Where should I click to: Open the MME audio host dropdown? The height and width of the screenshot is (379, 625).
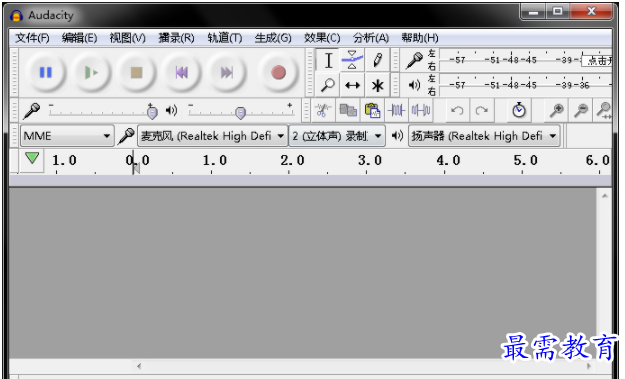tap(67, 136)
